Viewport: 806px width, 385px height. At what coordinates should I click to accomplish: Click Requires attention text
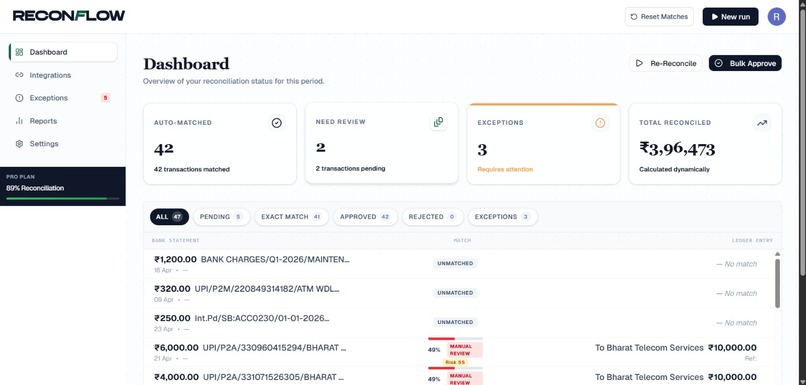pos(505,169)
